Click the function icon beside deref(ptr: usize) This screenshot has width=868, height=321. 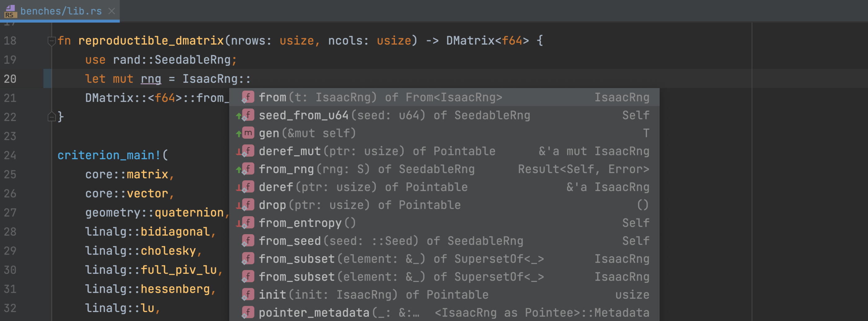coord(248,187)
